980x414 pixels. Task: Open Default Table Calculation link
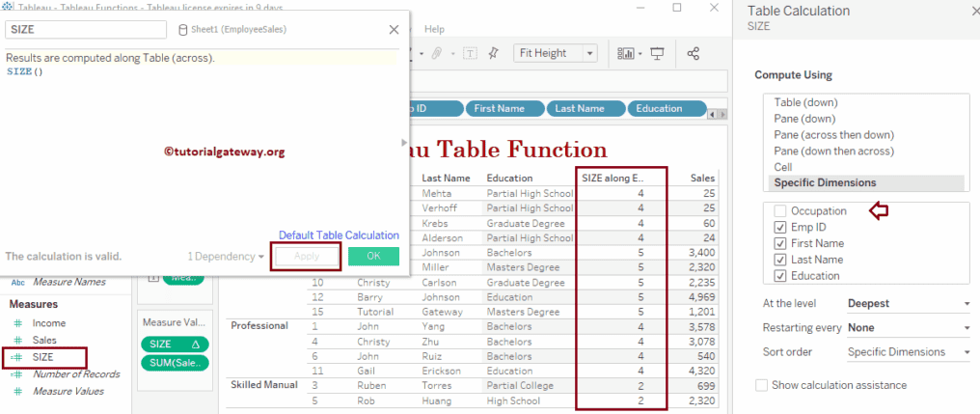pos(339,235)
